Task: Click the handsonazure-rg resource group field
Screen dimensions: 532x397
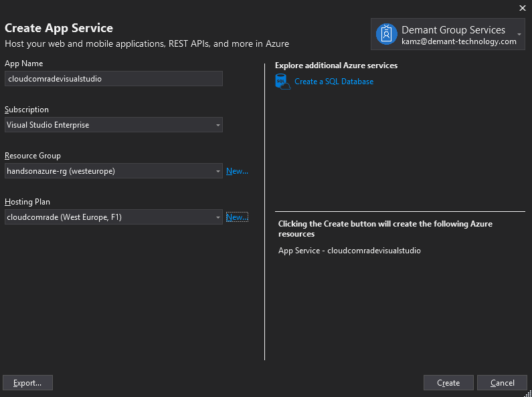Action: pos(107,171)
